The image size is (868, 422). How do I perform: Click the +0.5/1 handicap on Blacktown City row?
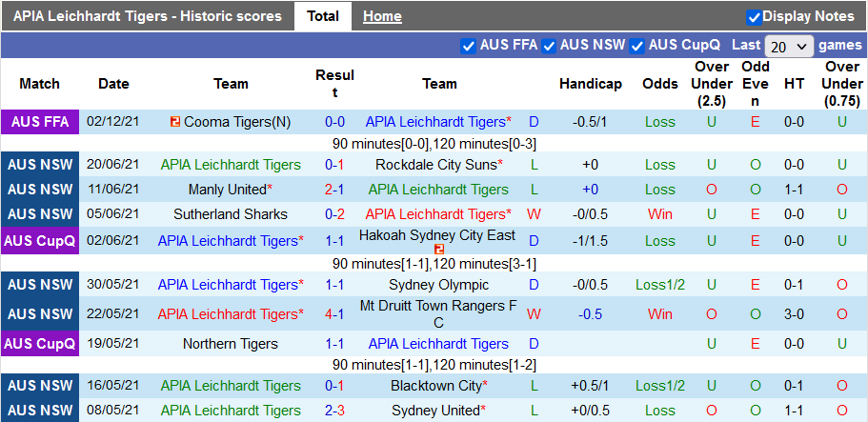(590, 386)
